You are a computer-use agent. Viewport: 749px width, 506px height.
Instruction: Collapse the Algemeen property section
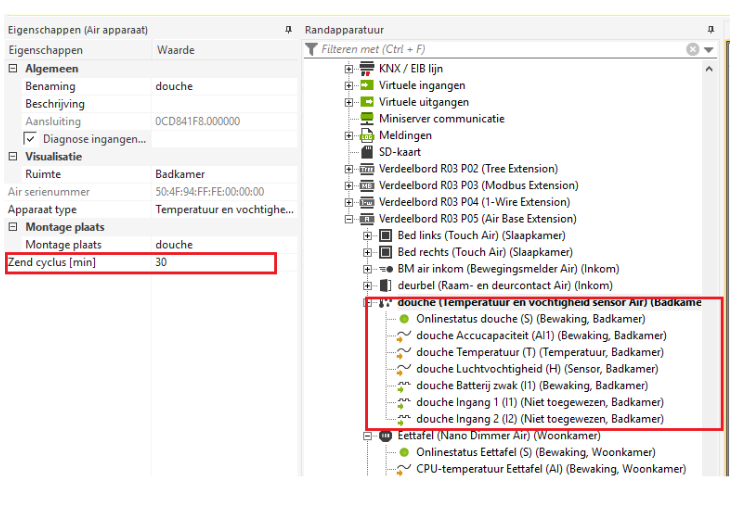(13, 69)
